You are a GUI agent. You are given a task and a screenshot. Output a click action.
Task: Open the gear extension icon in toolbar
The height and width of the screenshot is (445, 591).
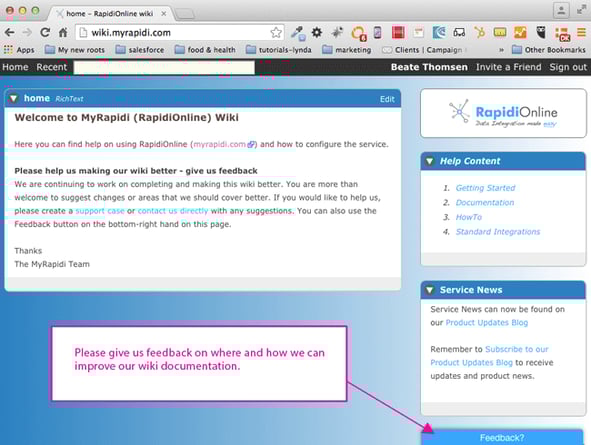[x=317, y=33]
